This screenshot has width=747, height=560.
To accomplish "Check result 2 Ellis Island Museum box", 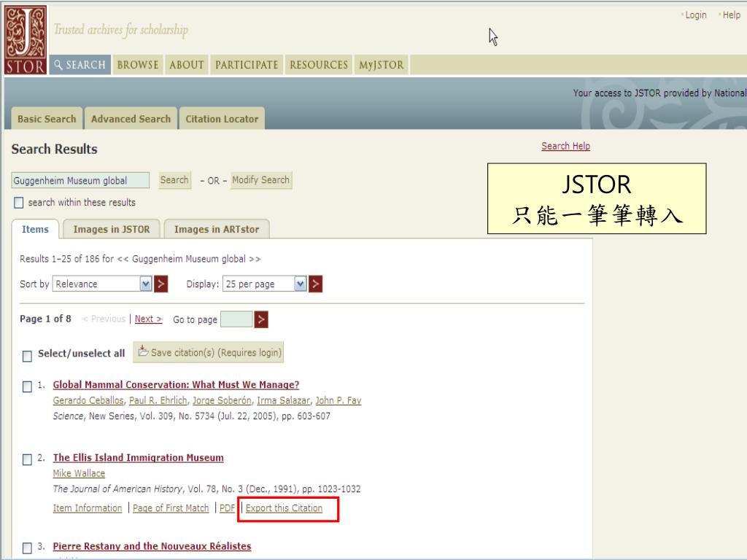I will (x=27, y=459).
